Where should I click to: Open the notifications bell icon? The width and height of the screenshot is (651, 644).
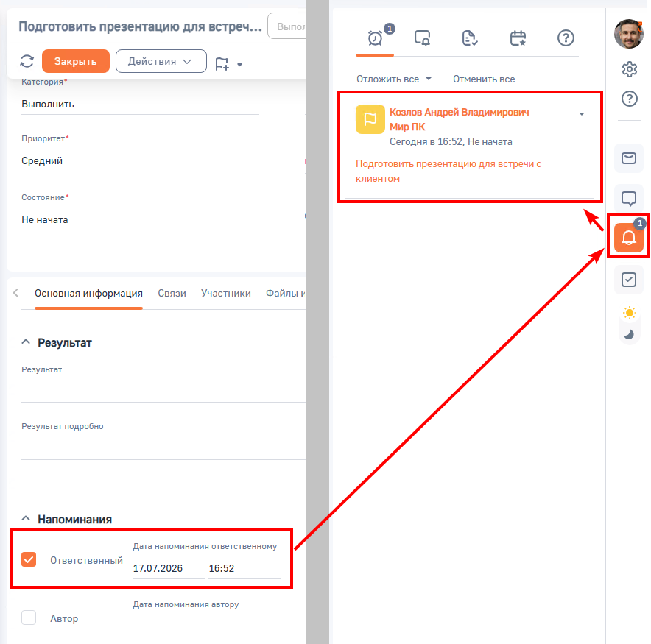point(629,237)
